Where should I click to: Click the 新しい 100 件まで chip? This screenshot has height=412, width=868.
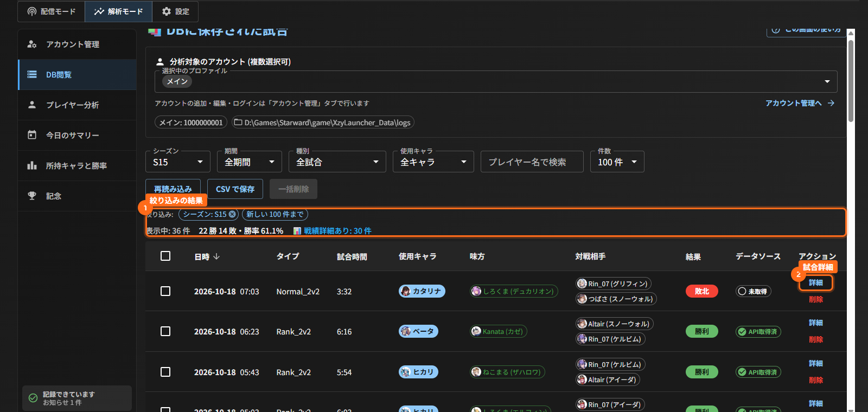pos(275,214)
